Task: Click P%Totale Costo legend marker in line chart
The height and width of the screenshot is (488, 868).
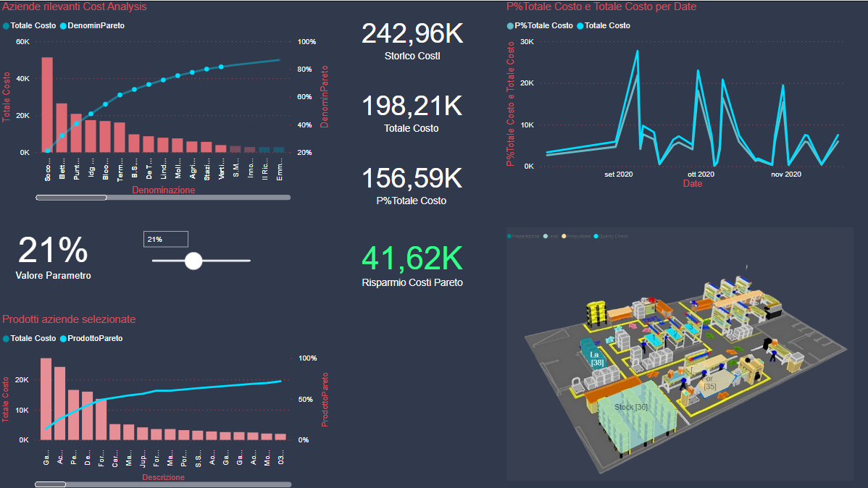Action: pos(511,25)
